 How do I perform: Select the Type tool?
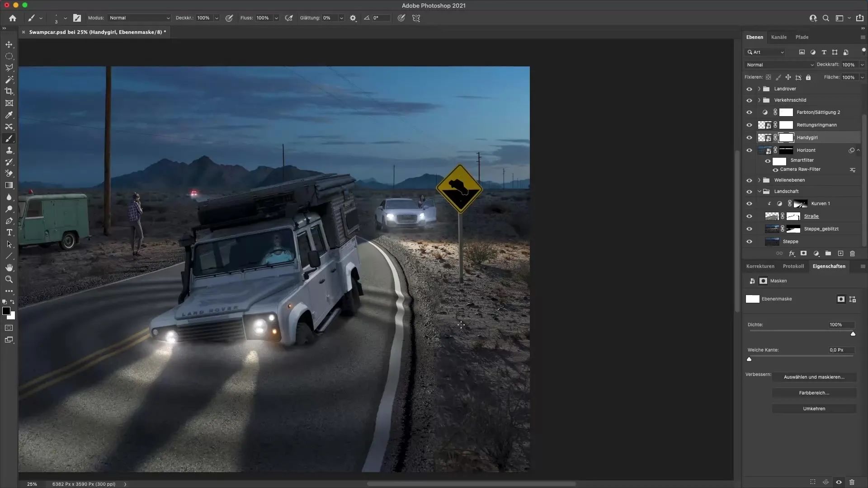(9, 233)
